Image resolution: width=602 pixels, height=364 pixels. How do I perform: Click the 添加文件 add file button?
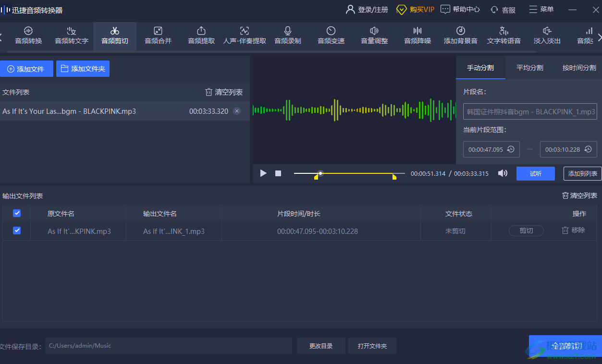[26, 69]
